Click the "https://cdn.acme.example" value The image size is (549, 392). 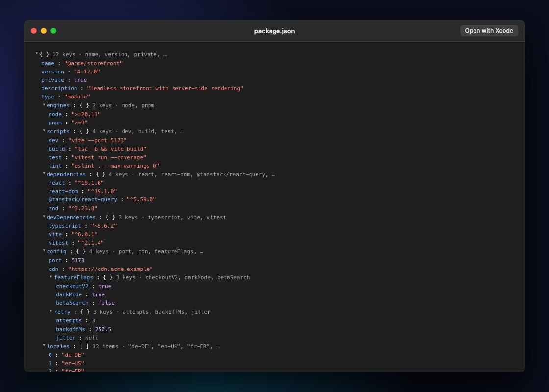click(110, 269)
